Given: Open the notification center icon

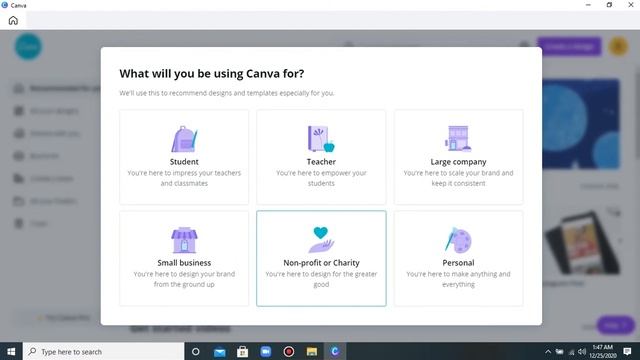Looking at the screenshot, I should click(627, 351).
